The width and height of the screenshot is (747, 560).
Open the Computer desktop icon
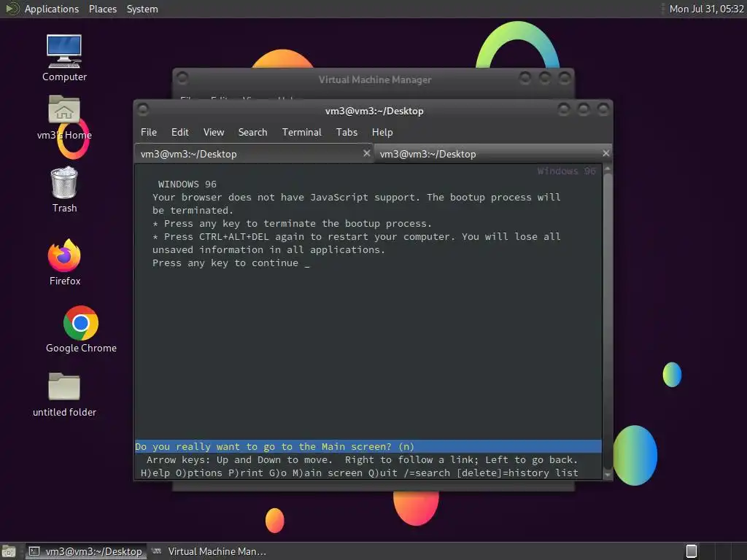(64, 58)
